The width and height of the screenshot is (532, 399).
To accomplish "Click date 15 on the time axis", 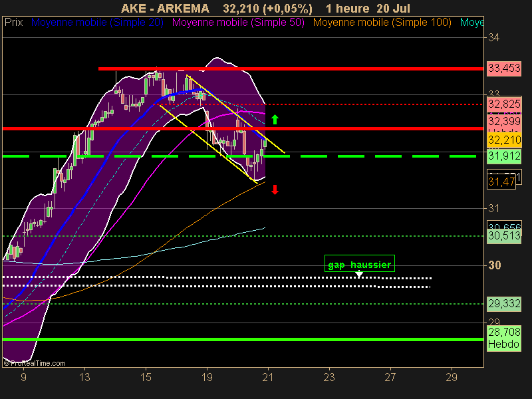I will (x=146, y=377).
